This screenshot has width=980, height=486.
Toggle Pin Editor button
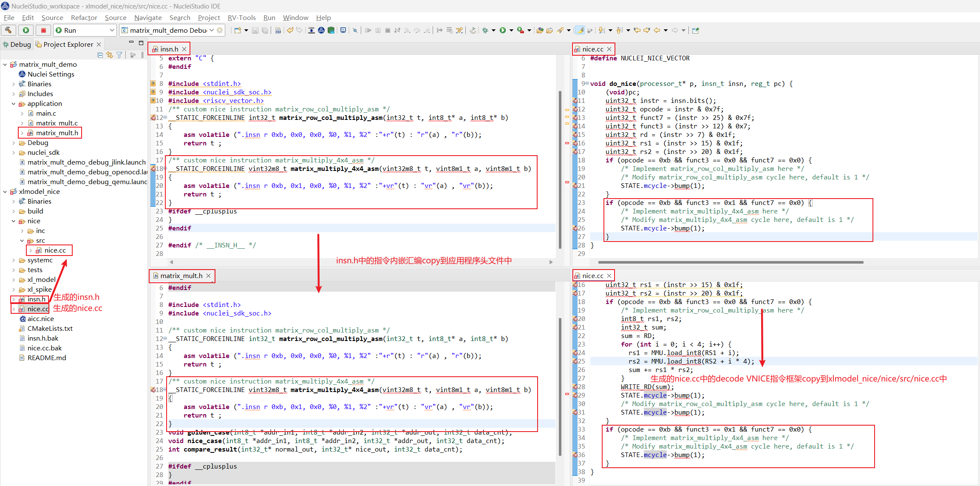(696, 30)
